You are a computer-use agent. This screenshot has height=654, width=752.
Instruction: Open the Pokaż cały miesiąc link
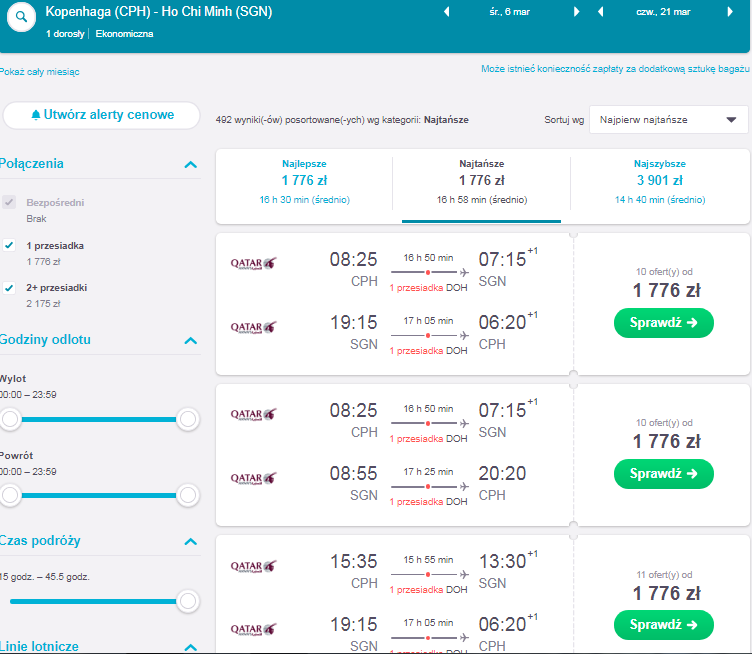[x=39, y=72]
